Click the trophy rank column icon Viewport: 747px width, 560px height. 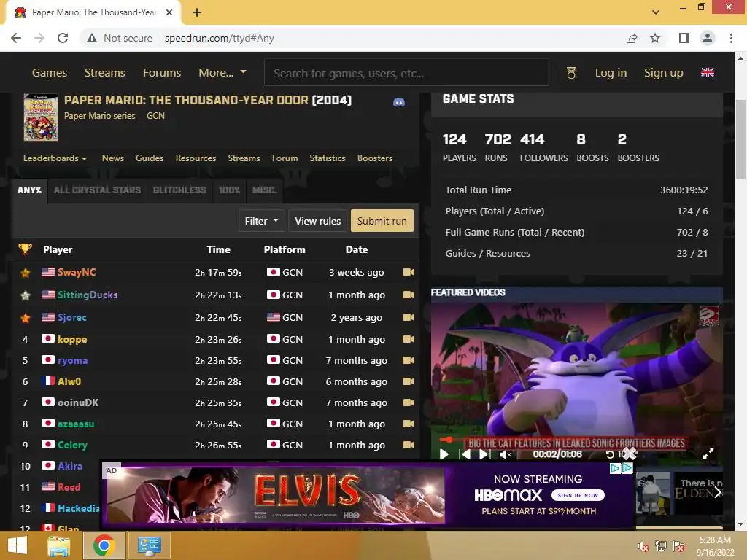25,249
